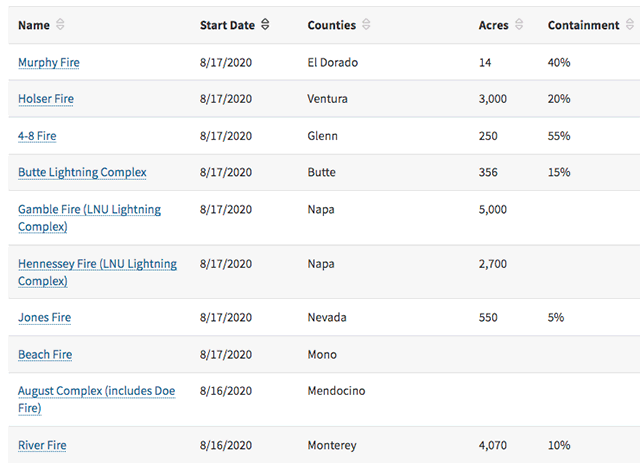Open the River Fire link
Viewport: 640px width, 464px height.
click(42, 445)
